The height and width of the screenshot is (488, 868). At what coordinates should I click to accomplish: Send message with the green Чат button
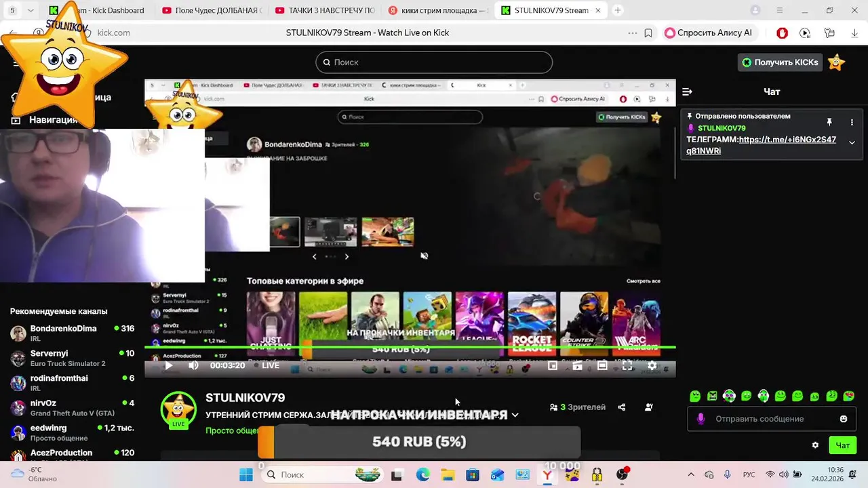tap(842, 445)
